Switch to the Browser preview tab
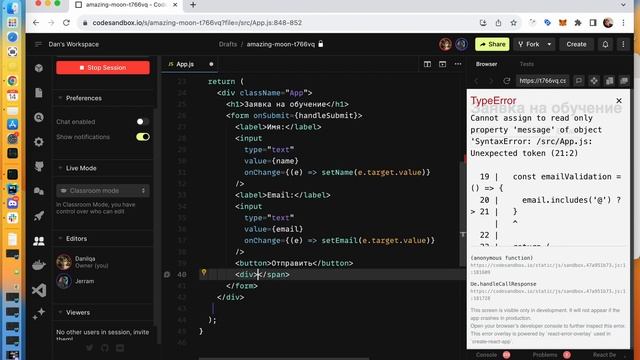 point(487,64)
